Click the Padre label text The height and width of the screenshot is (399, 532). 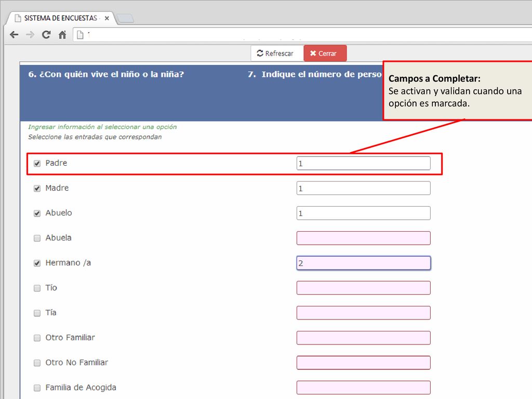click(56, 163)
